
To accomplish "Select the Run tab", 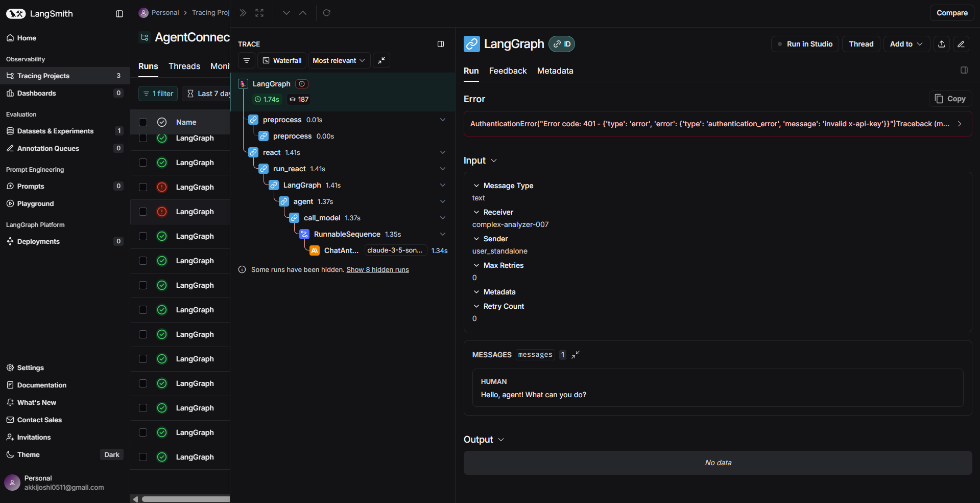I will coord(471,71).
